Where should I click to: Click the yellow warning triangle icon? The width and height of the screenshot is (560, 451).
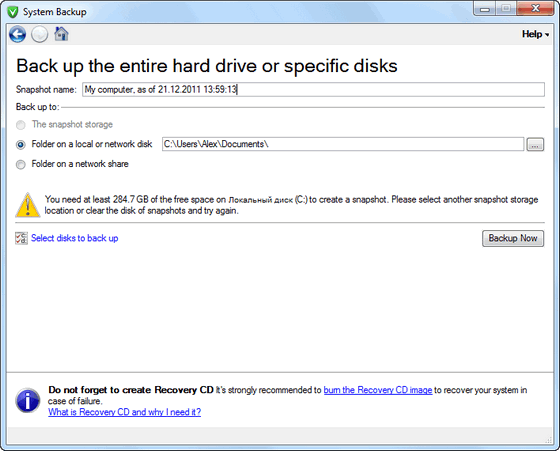point(28,205)
